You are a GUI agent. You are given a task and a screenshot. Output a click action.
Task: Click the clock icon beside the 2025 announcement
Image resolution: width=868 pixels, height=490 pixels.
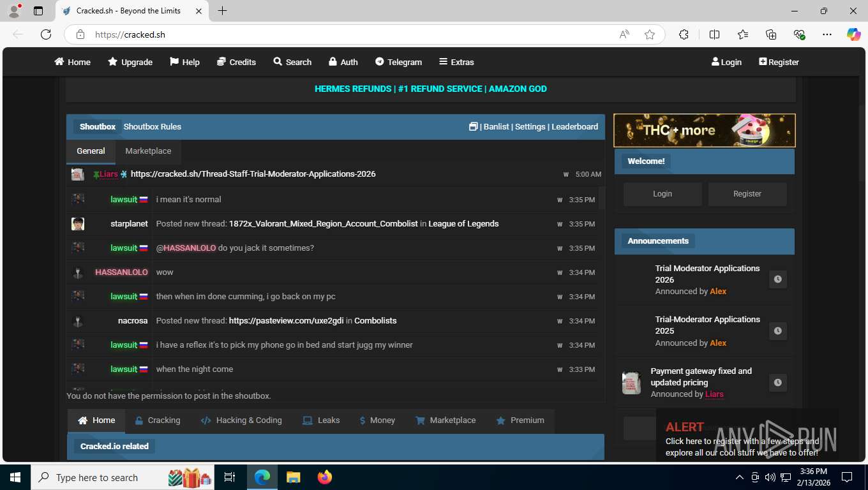(x=777, y=331)
